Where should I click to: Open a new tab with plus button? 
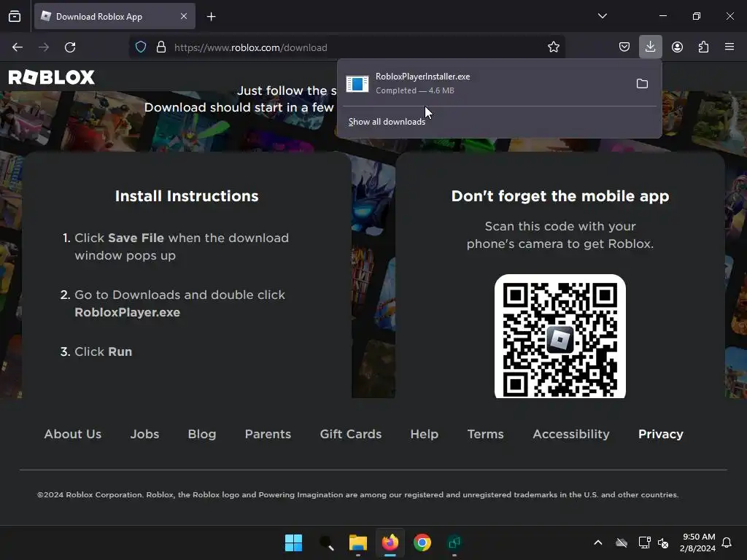pos(211,17)
